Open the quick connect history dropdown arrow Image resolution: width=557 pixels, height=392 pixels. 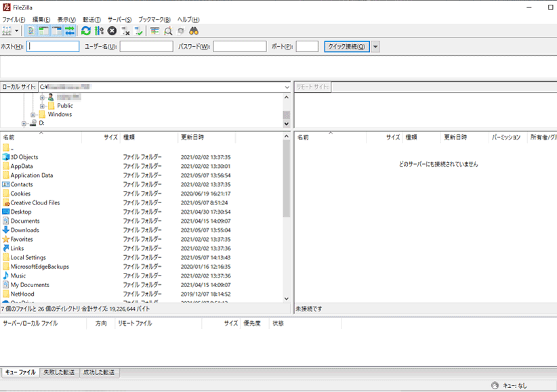point(375,47)
